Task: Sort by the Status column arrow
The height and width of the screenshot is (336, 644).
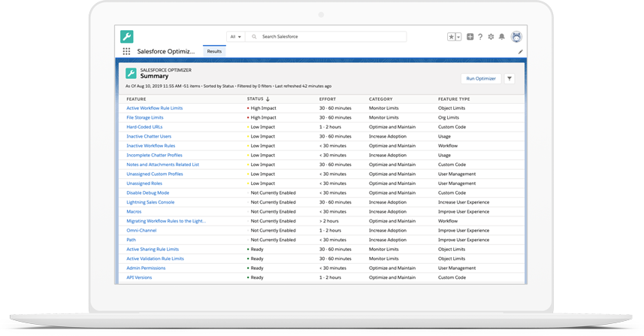Action: coord(268,99)
